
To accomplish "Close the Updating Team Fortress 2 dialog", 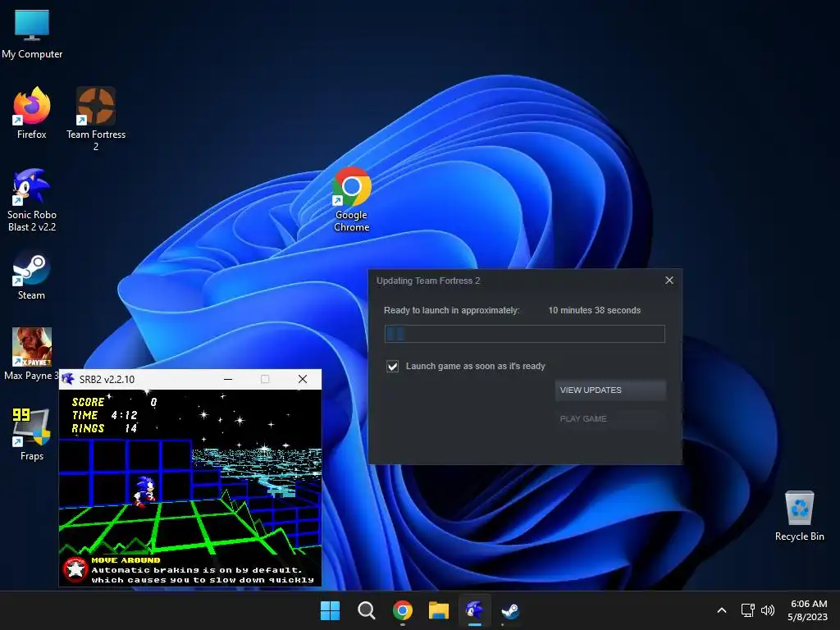I will coord(669,281).
